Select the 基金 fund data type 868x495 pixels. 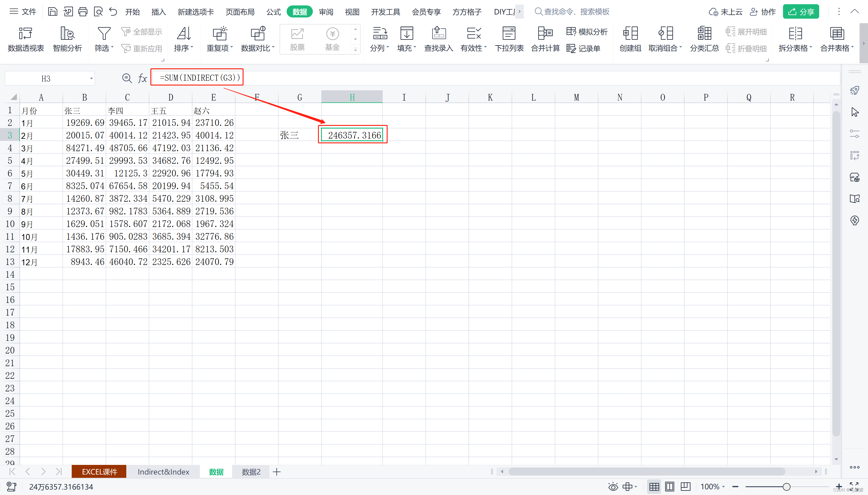[x=332, y=39]
